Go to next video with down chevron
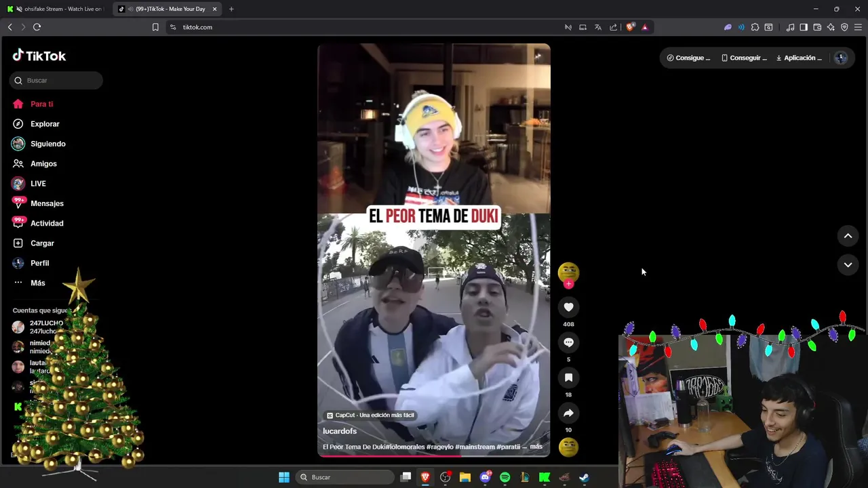Viewport: 868px width, 488px height. [x=848, y=264]
